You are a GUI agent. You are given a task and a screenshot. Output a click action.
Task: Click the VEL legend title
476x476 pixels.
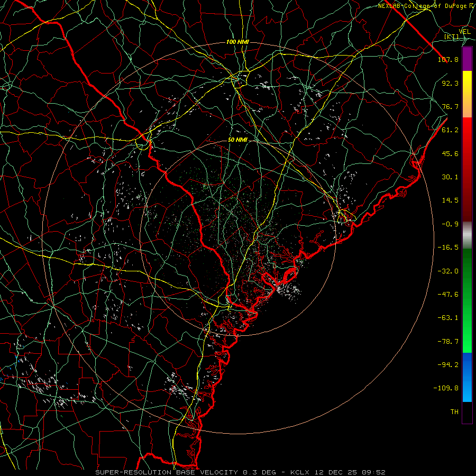pyautogui.click(x=464, y=32)
